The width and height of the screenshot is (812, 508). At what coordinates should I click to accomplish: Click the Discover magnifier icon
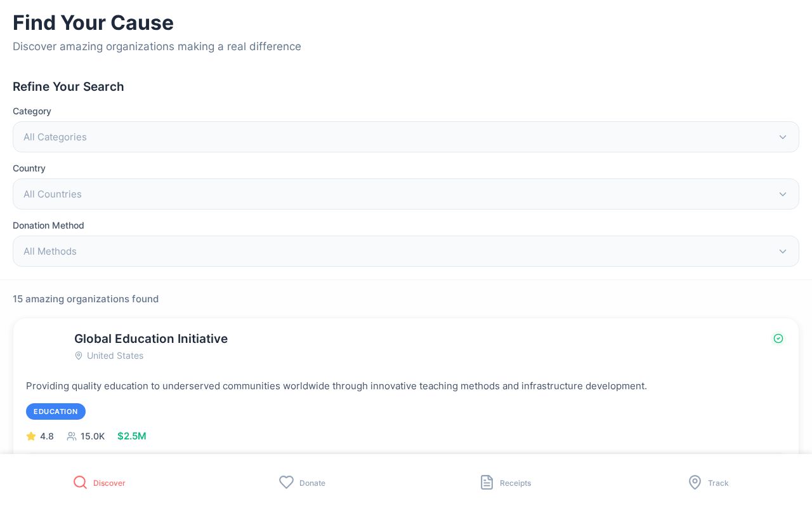tap(80, 483)
